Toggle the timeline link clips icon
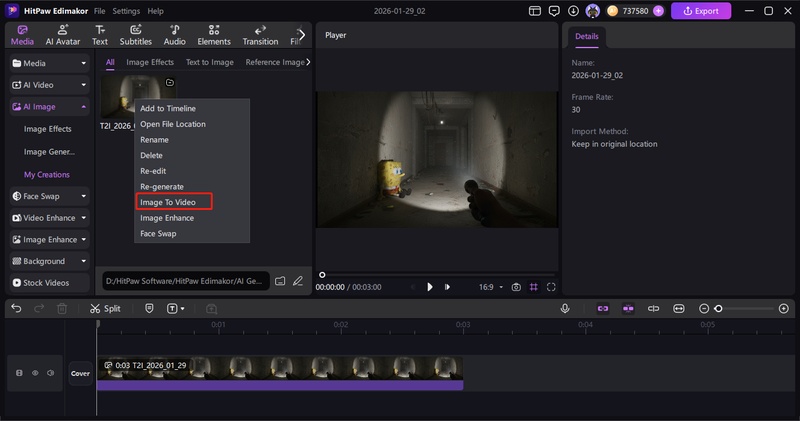The image size is (800, 421). pos(603,308)
